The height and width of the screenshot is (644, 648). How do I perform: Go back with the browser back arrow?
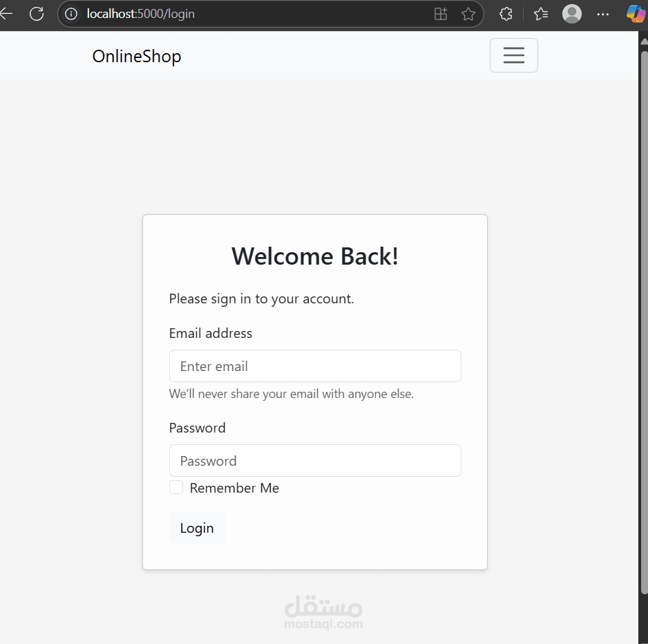[x=6, y=14]
